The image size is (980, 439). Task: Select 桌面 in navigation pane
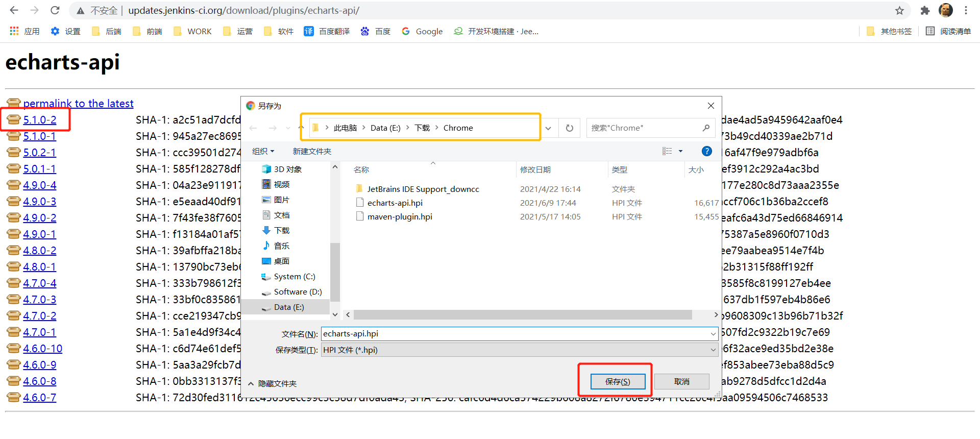point(276,261)
